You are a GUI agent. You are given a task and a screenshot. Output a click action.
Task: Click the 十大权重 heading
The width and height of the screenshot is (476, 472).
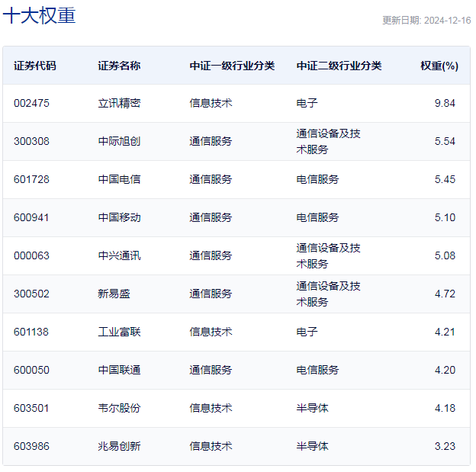pos(39,15)
